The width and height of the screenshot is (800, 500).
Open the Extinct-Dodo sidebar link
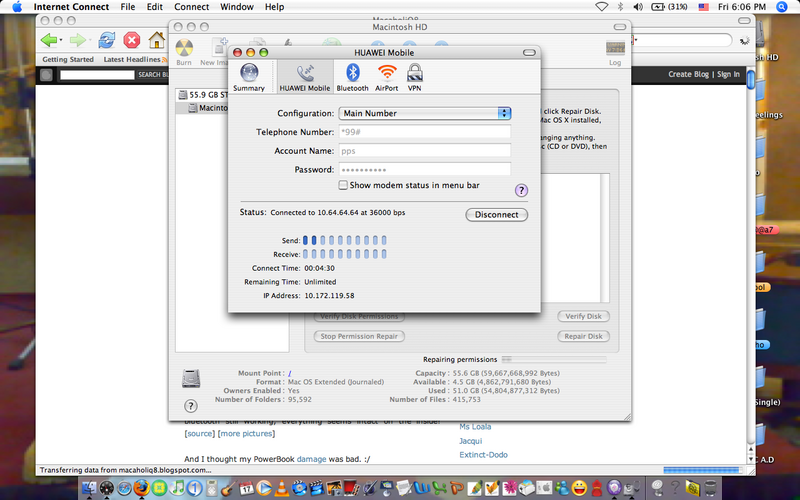[x=483, y=455]
